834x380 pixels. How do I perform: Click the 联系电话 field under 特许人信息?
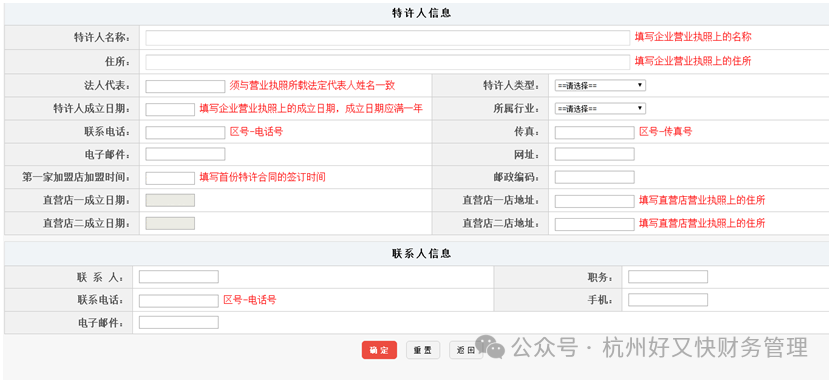tap(185, 133)
